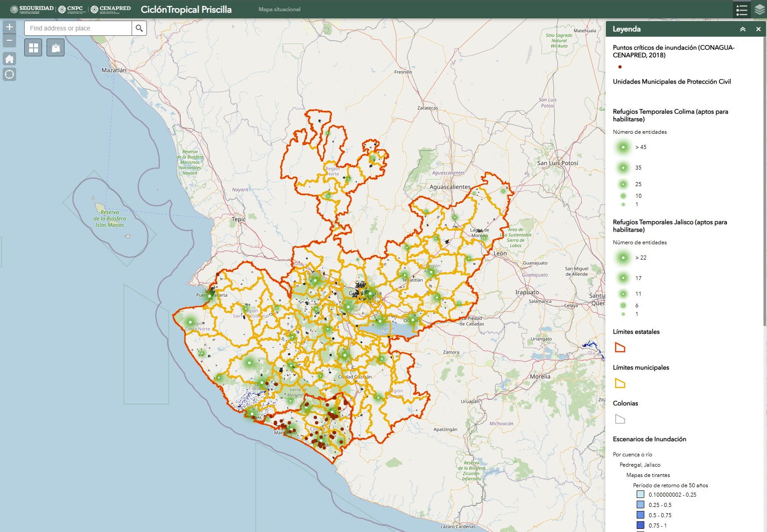Collapse the Leyenda panel with double chevron
The width and height of the screenshot is (767, 532).
click(743, 29)
